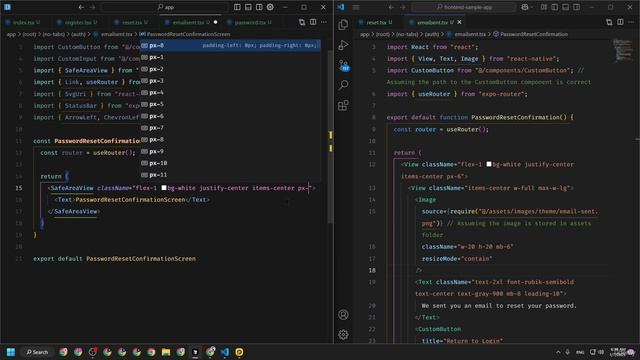The width and height of the screenshot is (640, 360).
Task: Select px-1 autocomplete suggestion
Action: [230, 57]
